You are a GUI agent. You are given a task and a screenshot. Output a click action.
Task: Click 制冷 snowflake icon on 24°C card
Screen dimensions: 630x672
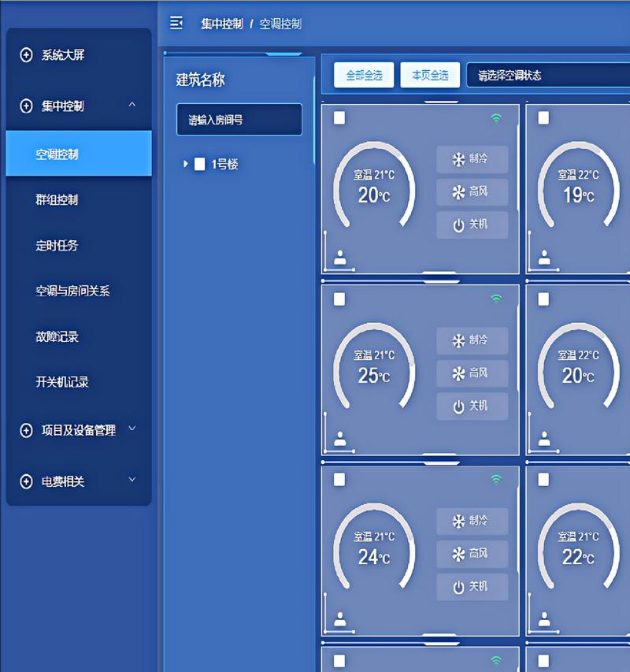(x=458, y=522)
